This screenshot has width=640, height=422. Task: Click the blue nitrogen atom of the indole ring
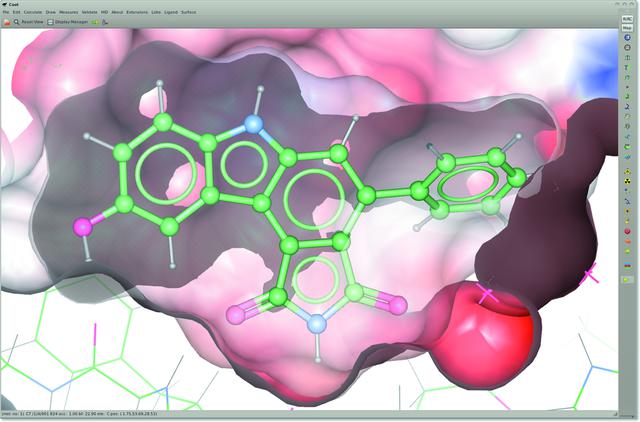click(253, 123)
